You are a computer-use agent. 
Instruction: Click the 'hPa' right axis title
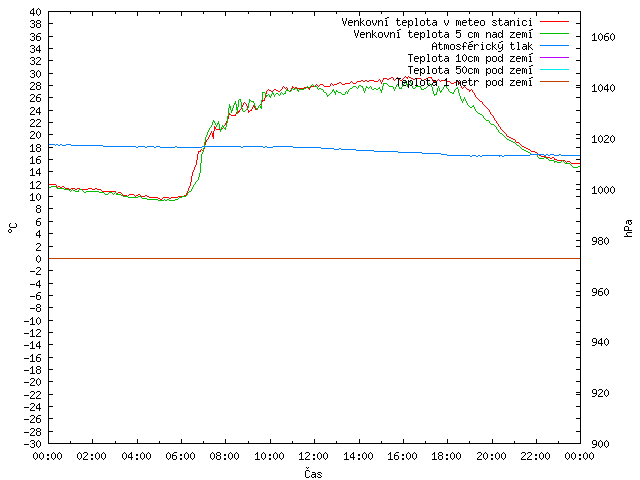[628, 228]
